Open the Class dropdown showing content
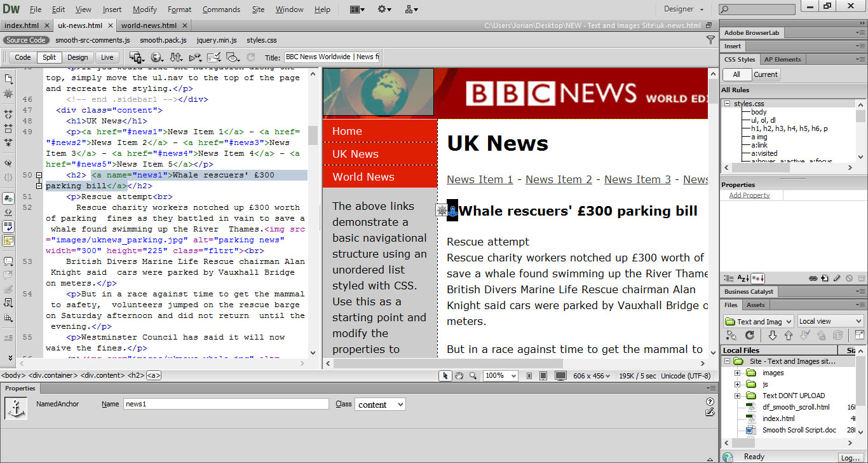Screen dimensions: 868x463 [x=380, y=404]
